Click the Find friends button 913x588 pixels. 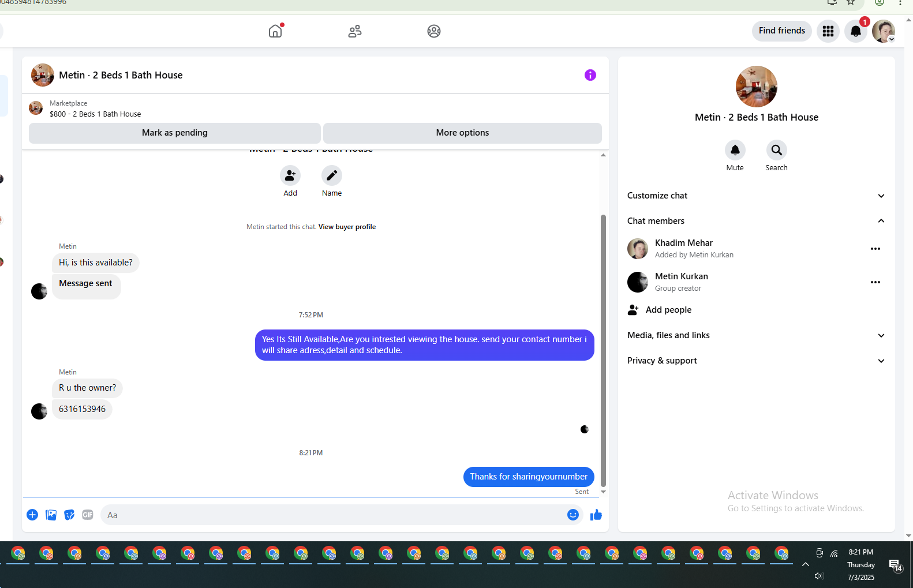781,31
